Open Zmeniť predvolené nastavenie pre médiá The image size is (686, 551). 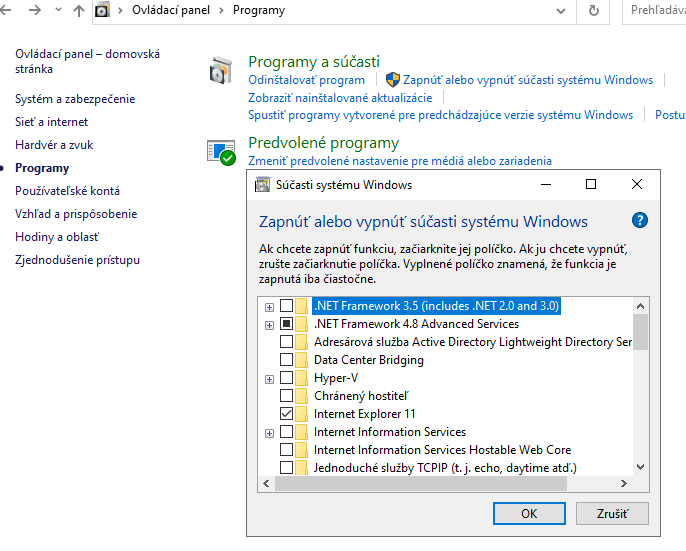point(400,161)
